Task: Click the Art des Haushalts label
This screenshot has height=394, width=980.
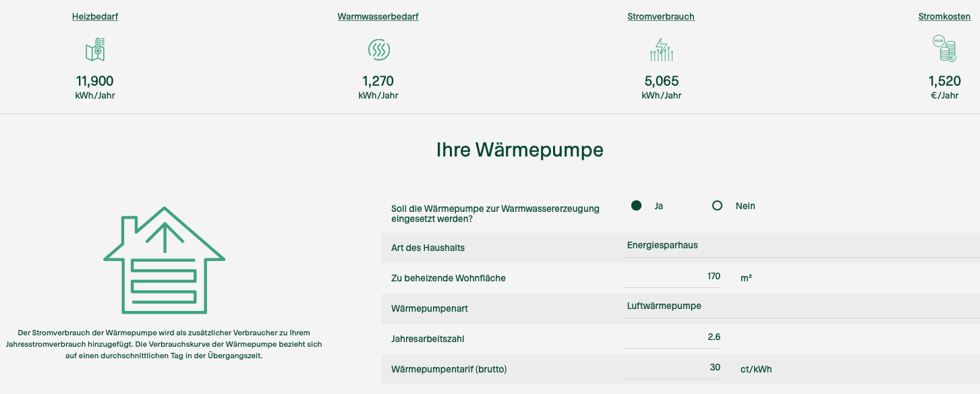Action: click(428, 248)
